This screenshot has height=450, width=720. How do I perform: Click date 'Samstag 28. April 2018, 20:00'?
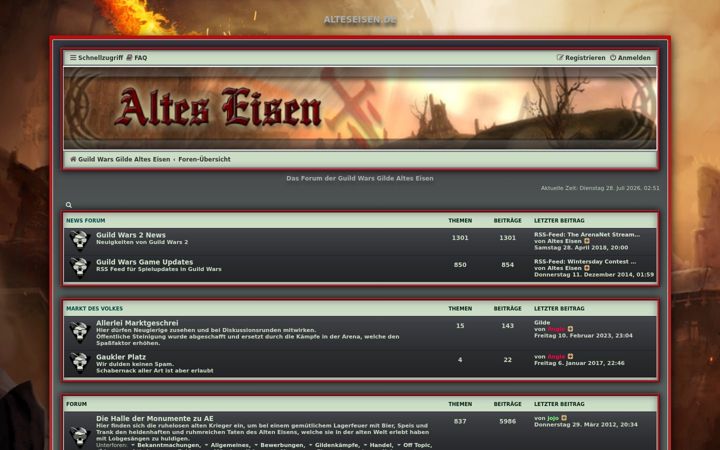581,248
